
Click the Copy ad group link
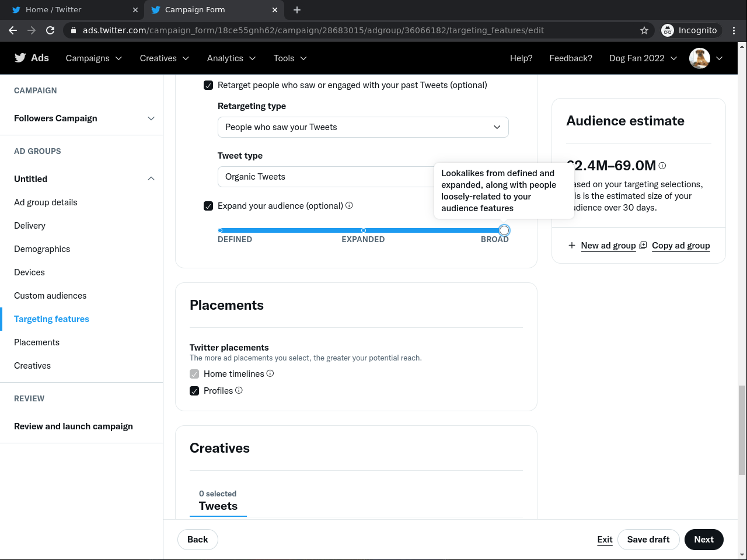680,246
